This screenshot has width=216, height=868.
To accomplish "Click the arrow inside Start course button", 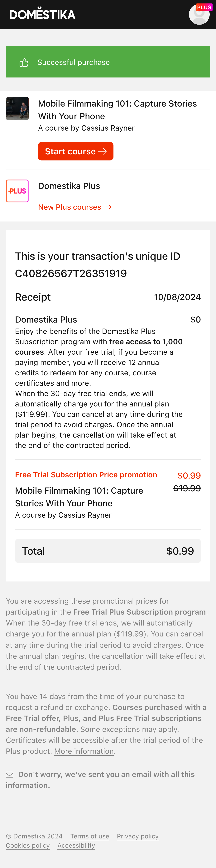I will 103,151.
